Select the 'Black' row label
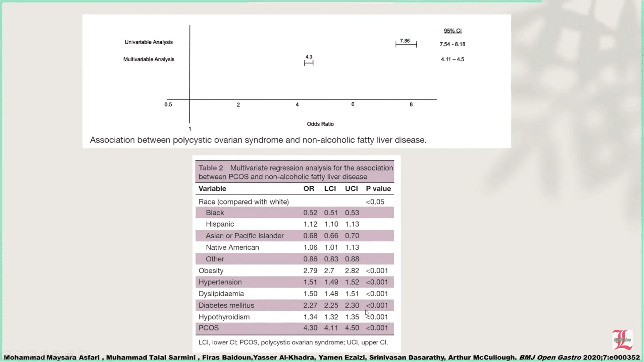The height and width of the screenshot is (362, 644). click(x=215, y=213)
